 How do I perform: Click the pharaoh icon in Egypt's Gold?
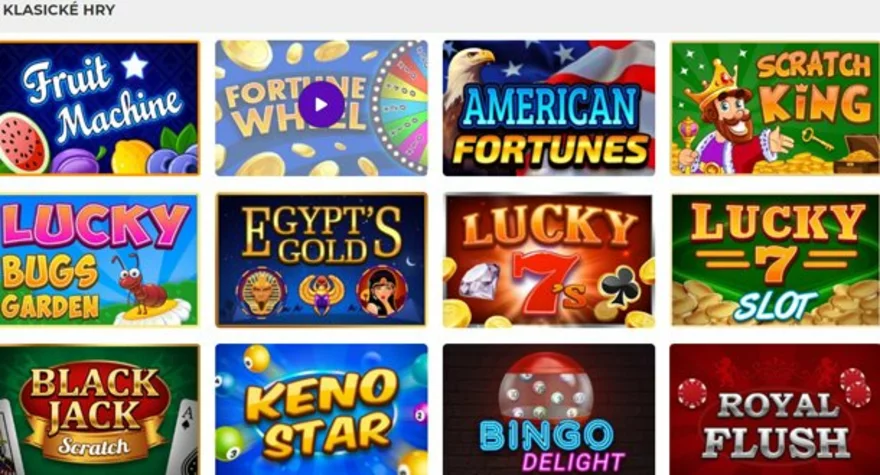(x=262, y=293)
